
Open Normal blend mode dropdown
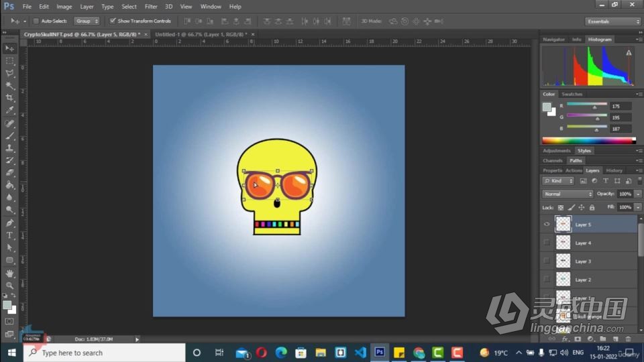point(568,194)
